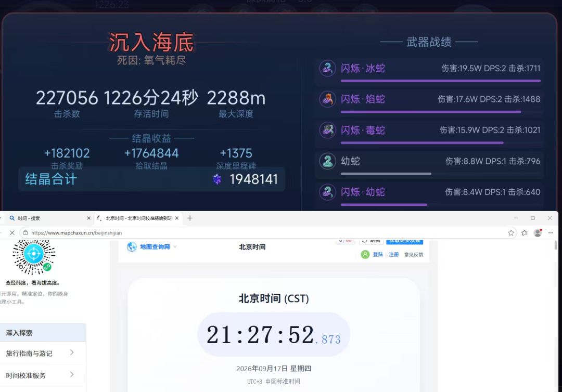Click the purple crystal icon beside 1948141
562x392 pixels.
217,179
